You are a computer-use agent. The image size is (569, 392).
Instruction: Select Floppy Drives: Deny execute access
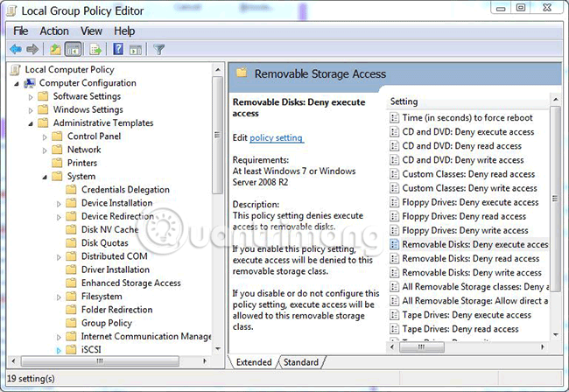[470, 202]
